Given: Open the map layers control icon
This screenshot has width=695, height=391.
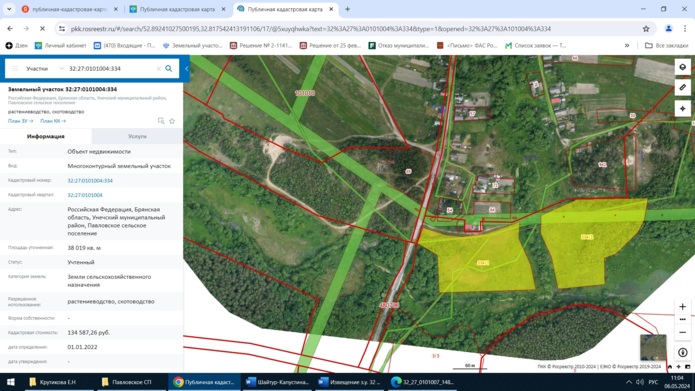Looking at the screenshot, I should [683, 66].
